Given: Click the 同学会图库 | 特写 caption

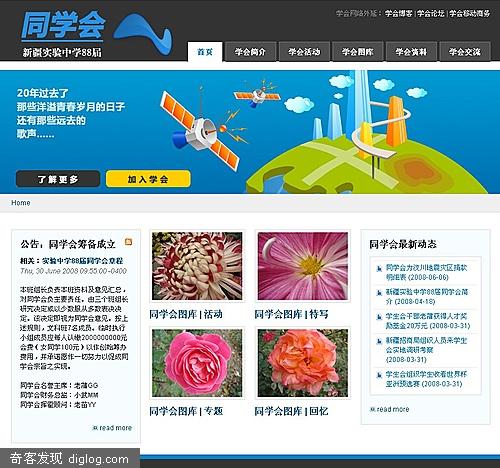Looking at the screenshot, I should click(x=291, y=314).
